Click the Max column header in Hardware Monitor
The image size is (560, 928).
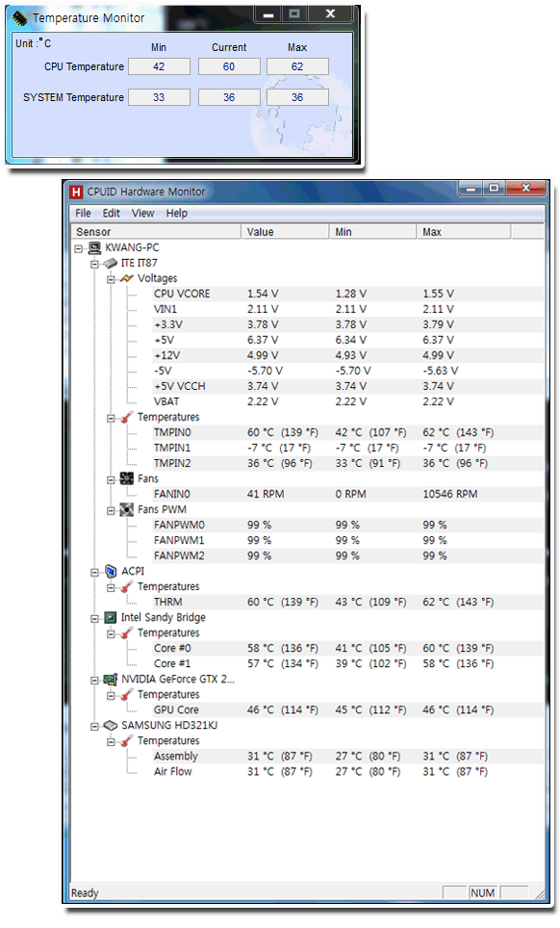464,231
